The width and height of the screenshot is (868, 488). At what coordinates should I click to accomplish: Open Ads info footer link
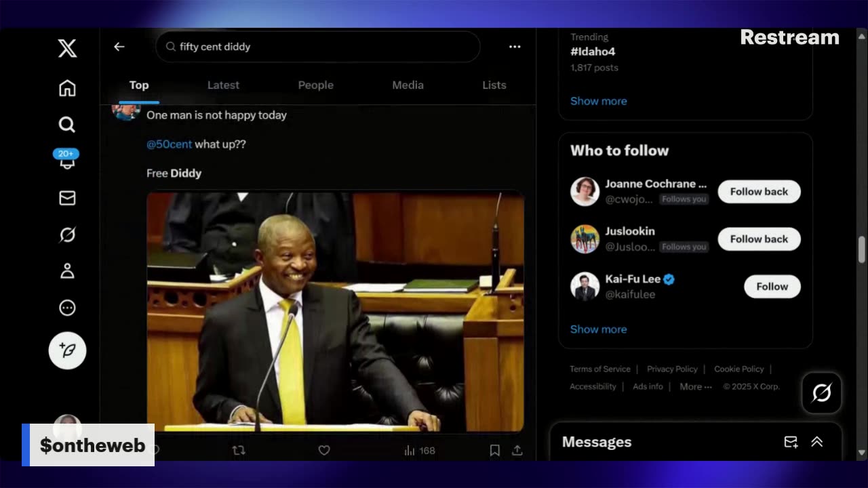point(648,387)
